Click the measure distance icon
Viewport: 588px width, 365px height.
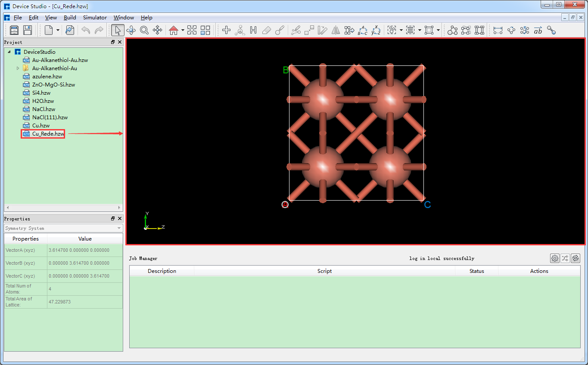click(x=498, y=30)
